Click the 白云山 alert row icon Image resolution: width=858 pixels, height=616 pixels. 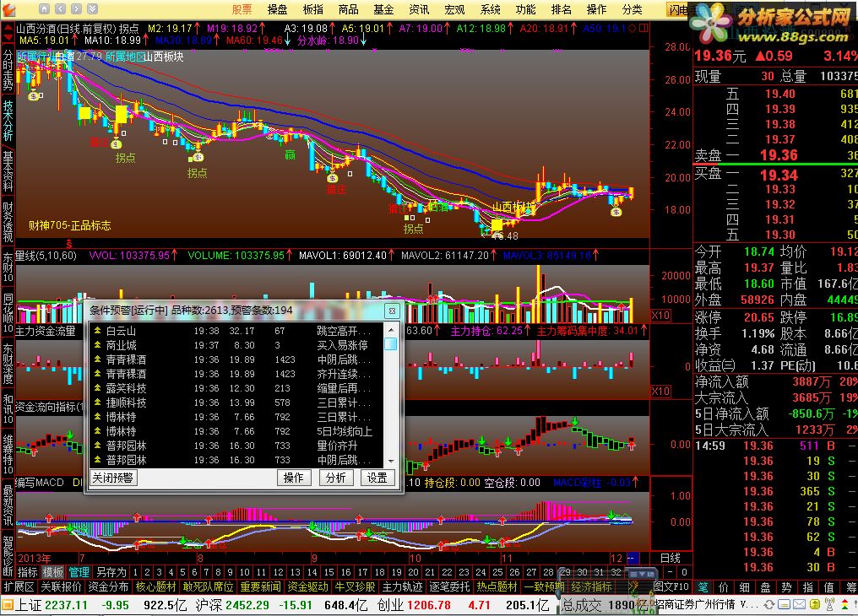click(97, 330)
